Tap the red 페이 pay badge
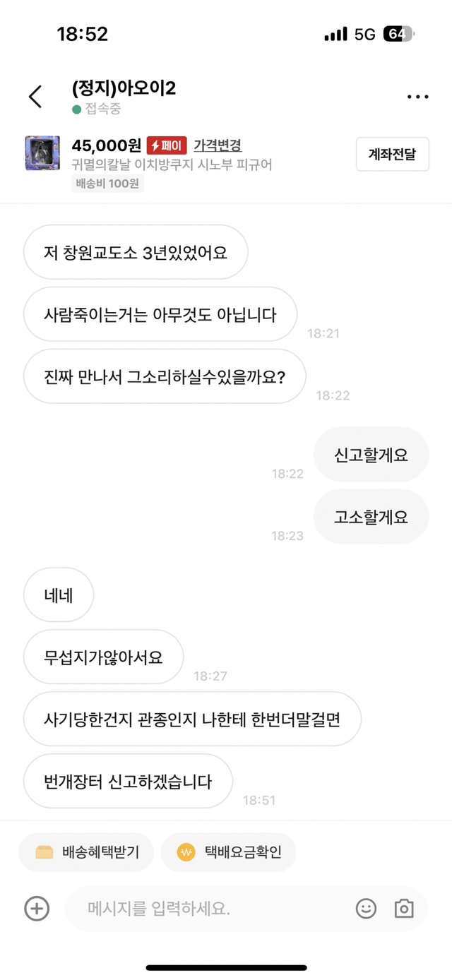Image resolution: width=452 pixels, height=980 pixels. pos(167,145)
